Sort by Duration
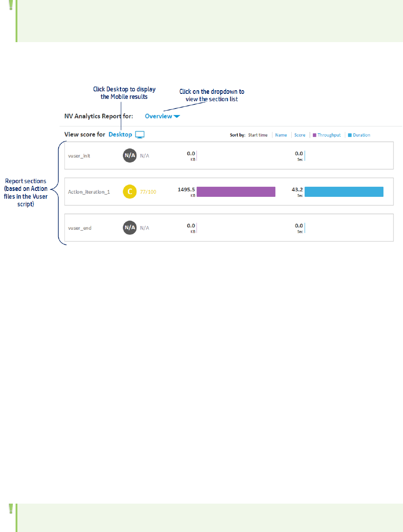This screenshot has width=403, height=532. point(361,135)
